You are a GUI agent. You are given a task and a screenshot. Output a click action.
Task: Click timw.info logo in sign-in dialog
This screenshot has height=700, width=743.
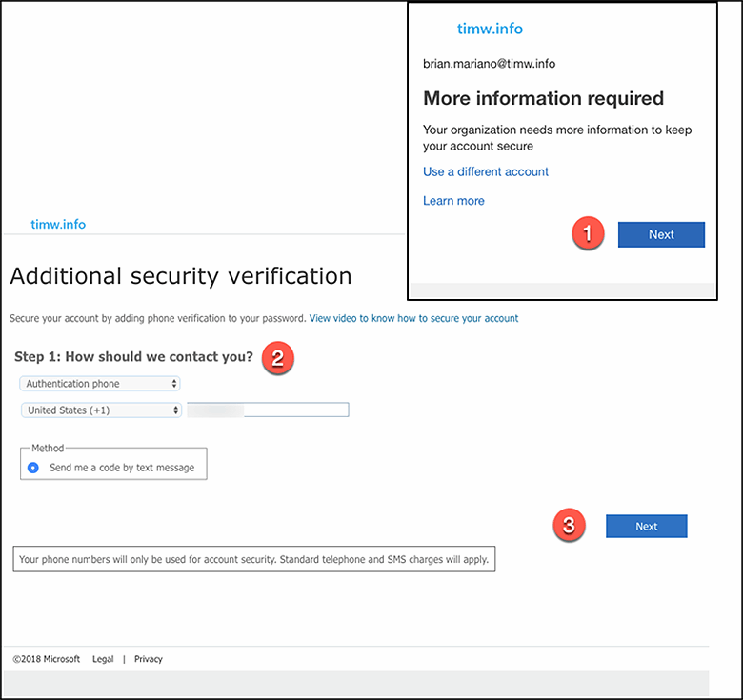(490, 29)
